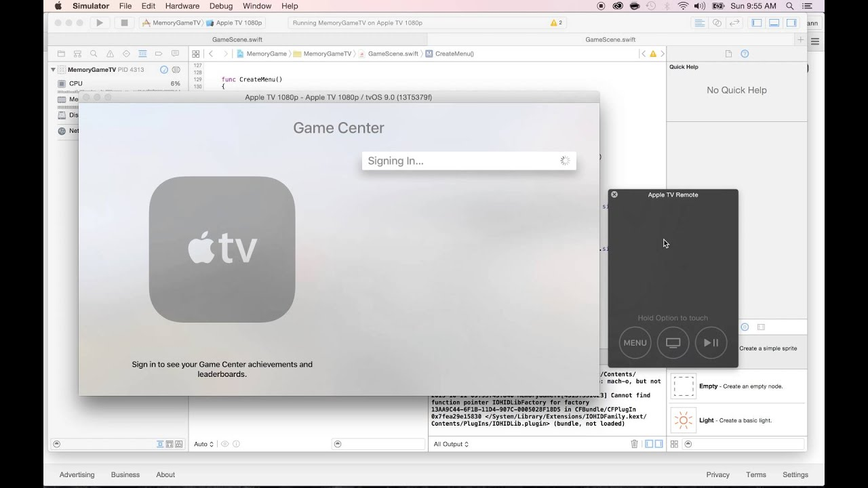Select the Version editor button

click(734, 22)
